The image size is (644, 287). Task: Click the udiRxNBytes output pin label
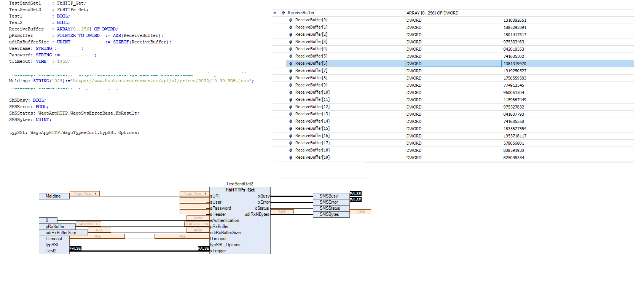click(257, 214)
